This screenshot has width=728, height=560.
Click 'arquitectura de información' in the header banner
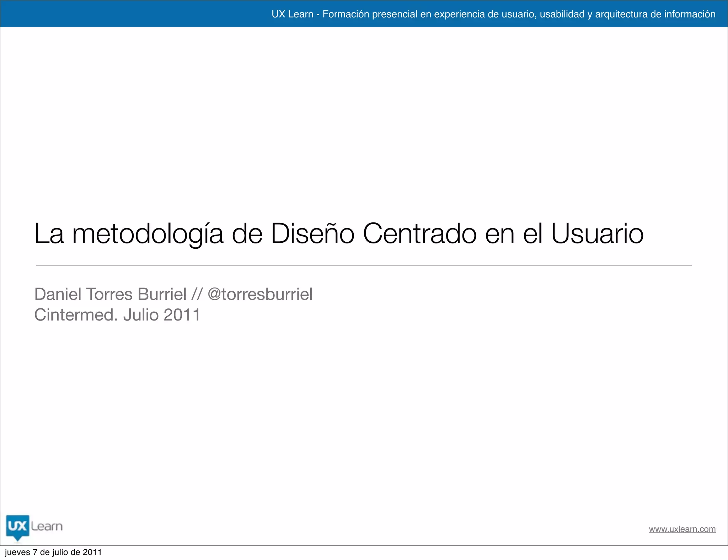coord(655,14)
